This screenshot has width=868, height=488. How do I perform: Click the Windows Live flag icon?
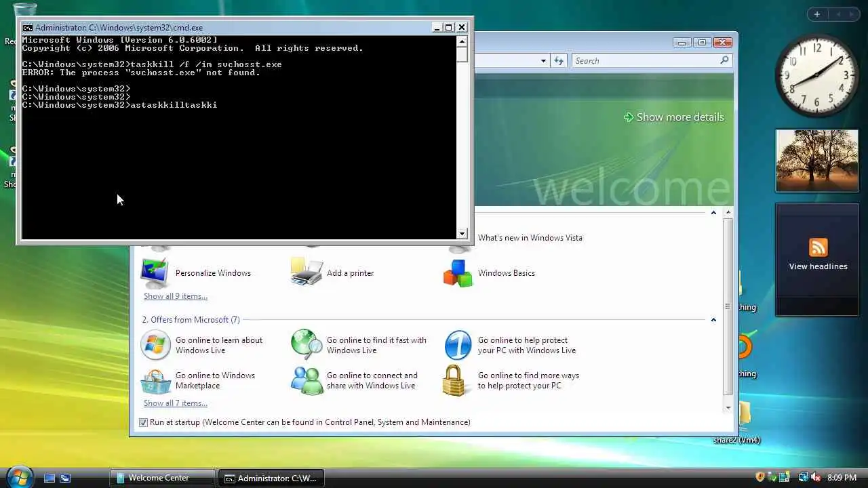[155, 345]
